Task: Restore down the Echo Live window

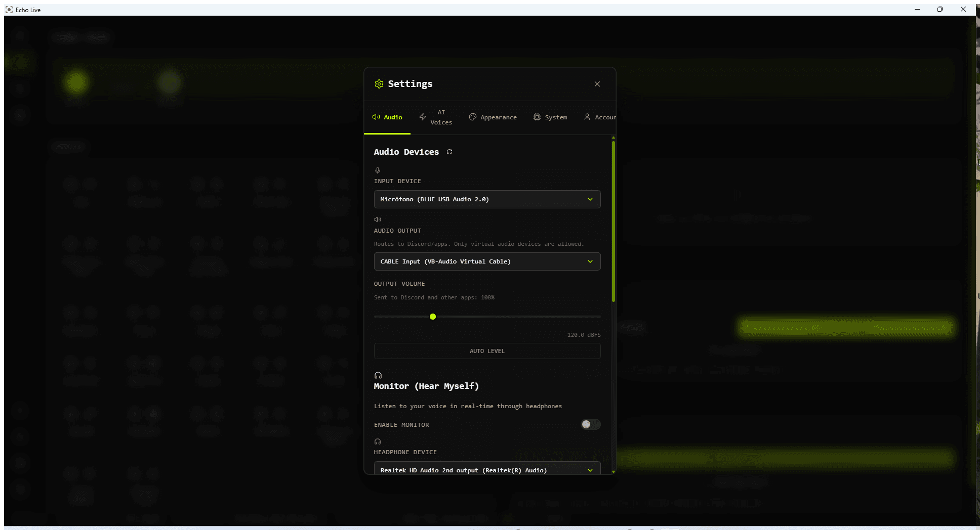Action: [940, 9]
